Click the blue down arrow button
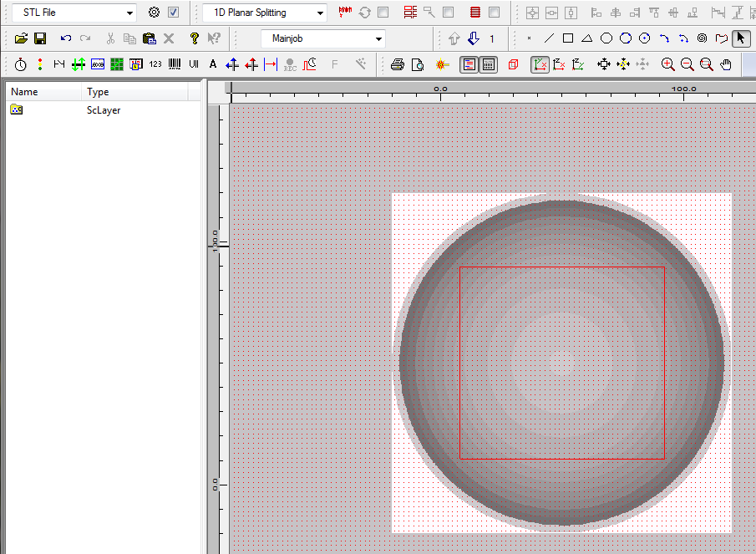Image resolution: width=756 pixels, height=554 pixels. (x=473, y=38)
